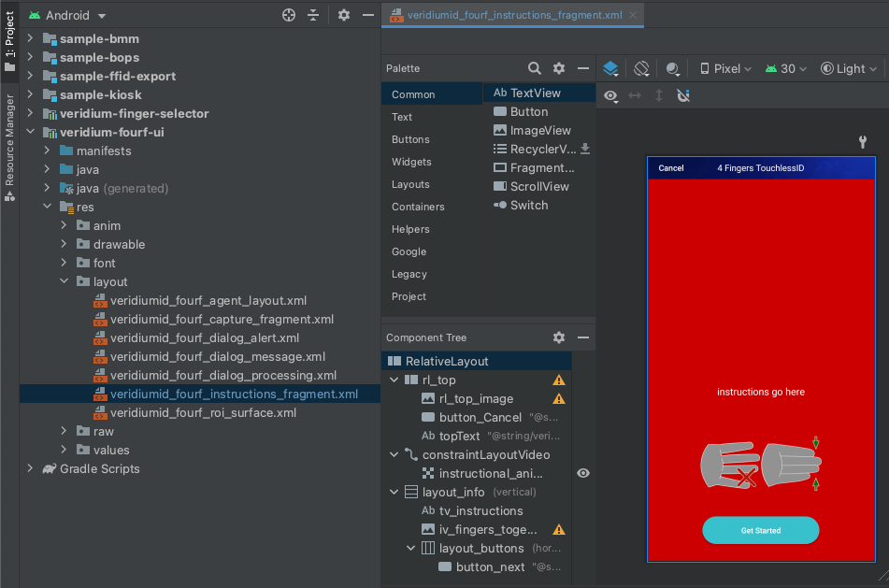Open Component Tree gear settings
The width and height of the screenshot is (889, 588).
coord(559,337)
